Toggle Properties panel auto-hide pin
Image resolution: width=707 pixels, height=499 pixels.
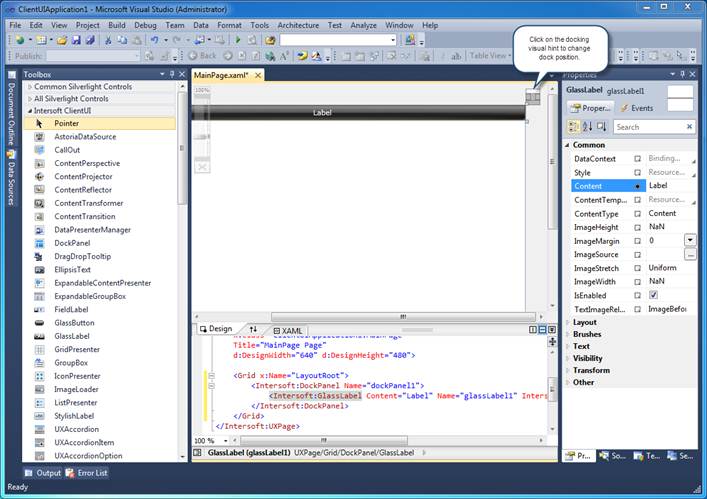[683, 74]
